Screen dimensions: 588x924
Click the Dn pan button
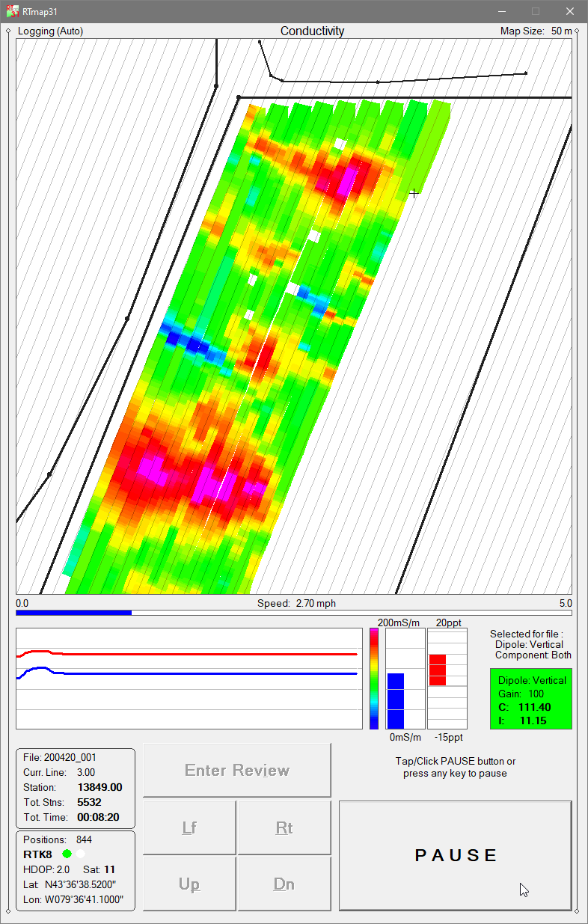pyautogui.click(x=284, y=884)
